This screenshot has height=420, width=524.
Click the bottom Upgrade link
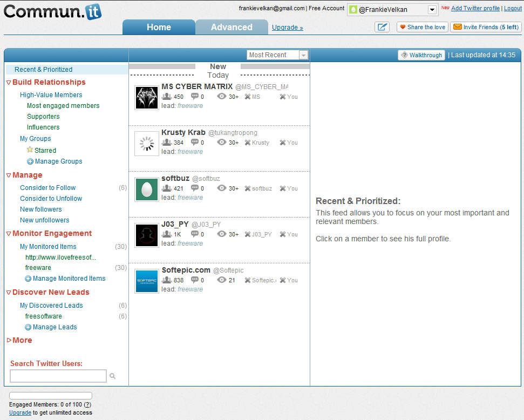click(x=20, y=412)
